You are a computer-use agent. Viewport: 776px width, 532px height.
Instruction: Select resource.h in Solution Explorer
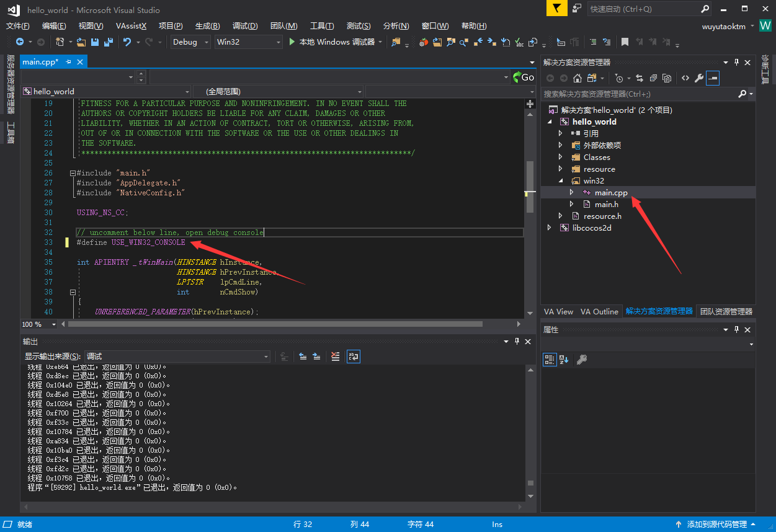coord(602,216)
